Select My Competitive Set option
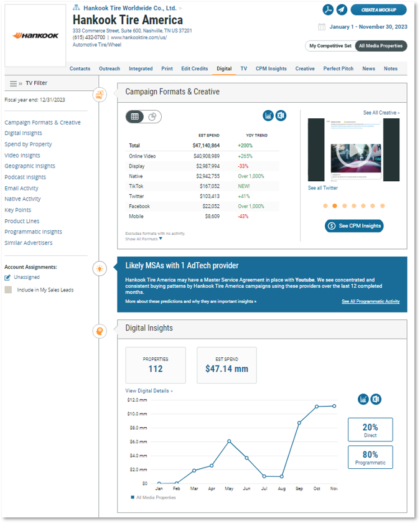Screen dimensions: 420x523 [330, 45]
